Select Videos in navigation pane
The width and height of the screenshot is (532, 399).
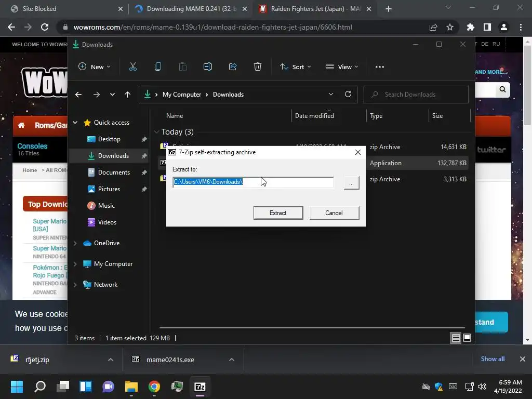[x=107, y=222]
